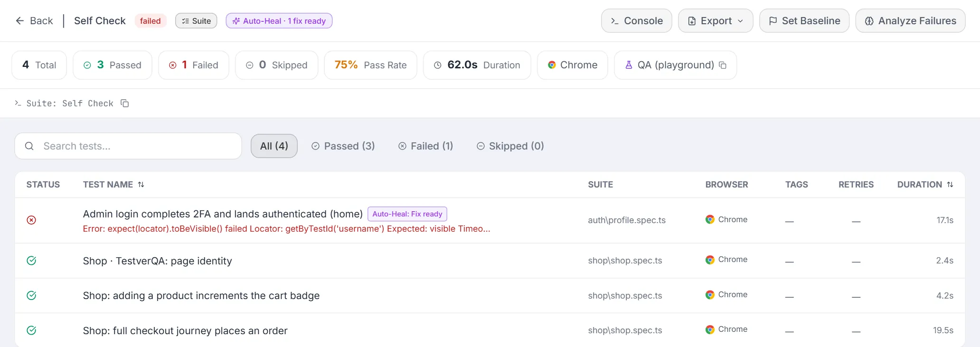This screenshot has height=347, width=980.
Task: Copy the QA (playground) environment name
Action: click(x=723, y=65)
